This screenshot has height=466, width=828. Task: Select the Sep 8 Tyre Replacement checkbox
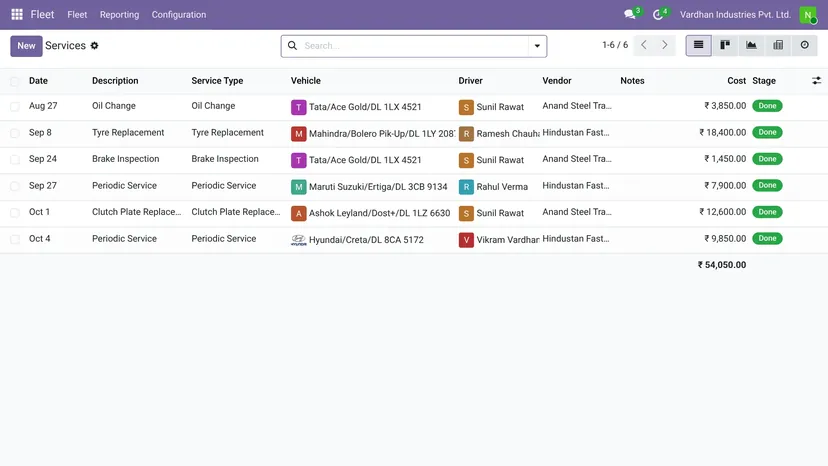point(15,133)
